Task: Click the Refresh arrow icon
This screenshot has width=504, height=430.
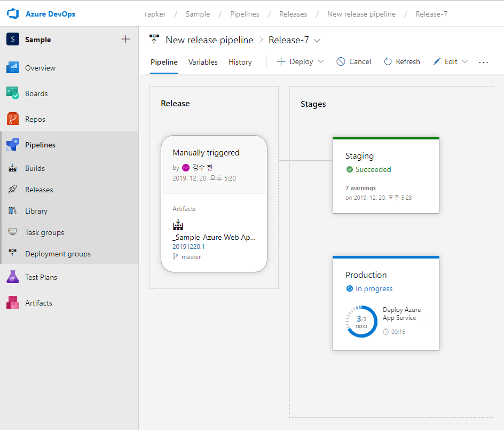Action: pyautogui.click(x=388, y=61)
